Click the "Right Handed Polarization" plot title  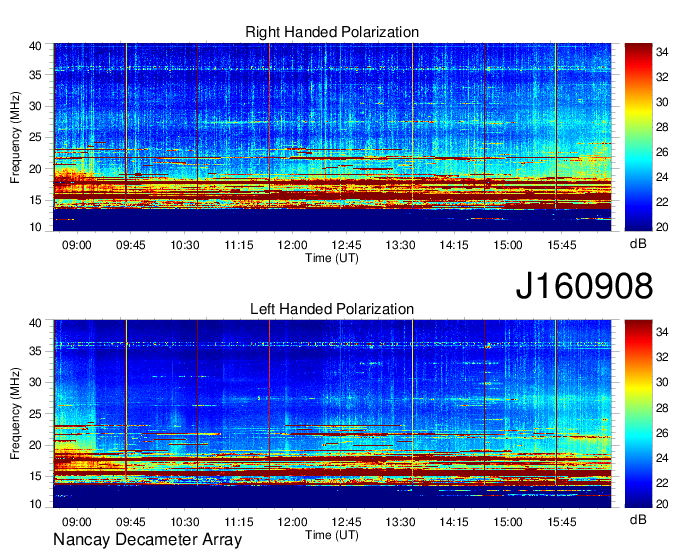pyautogui.click(x=332, y=32)
